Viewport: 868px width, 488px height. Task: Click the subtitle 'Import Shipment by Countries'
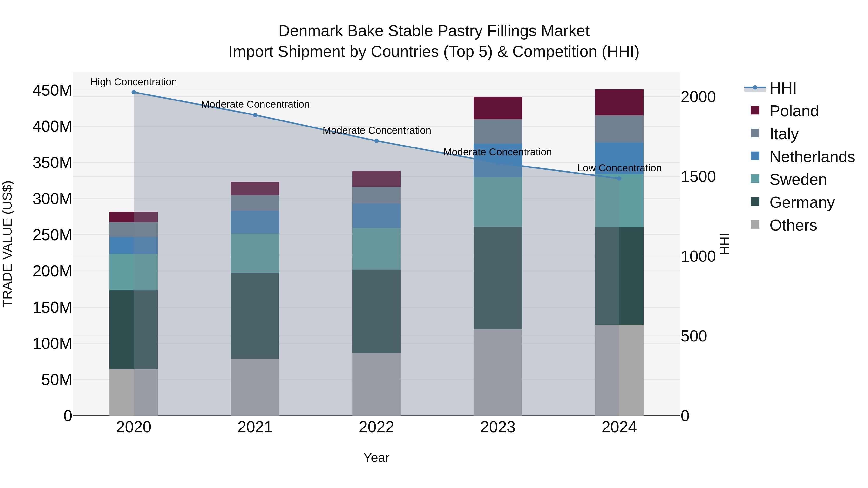[334, 52]
